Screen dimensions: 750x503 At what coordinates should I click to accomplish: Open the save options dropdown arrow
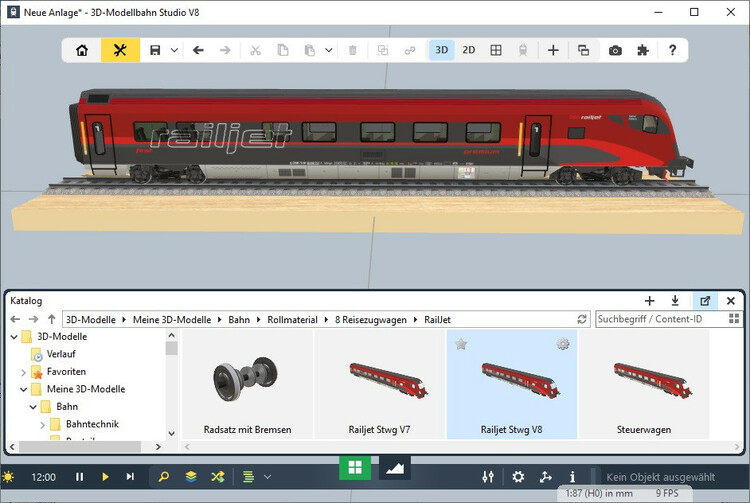tap(174, 50)
